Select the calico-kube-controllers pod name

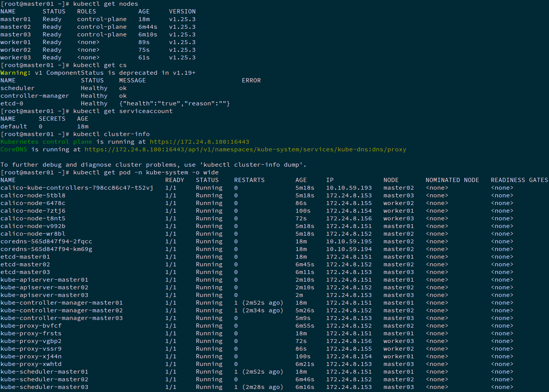[77, 188]
